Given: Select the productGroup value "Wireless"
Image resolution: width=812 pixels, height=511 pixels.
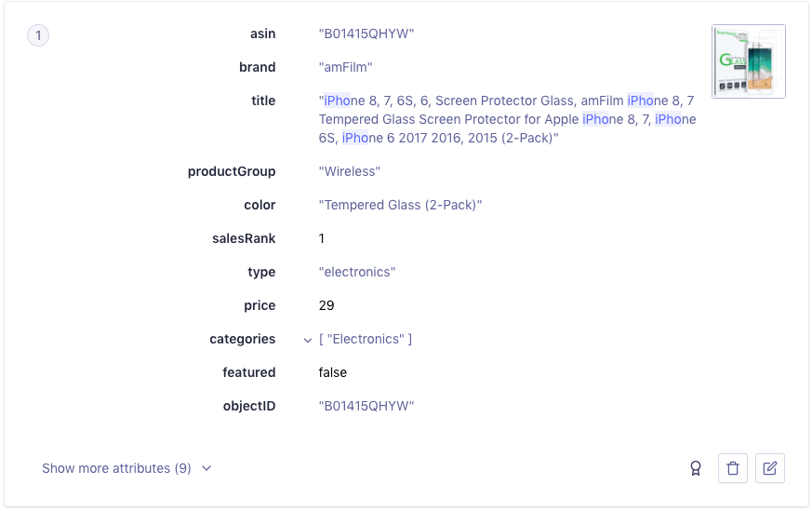Looking at the screenshot, I should 350,171.
